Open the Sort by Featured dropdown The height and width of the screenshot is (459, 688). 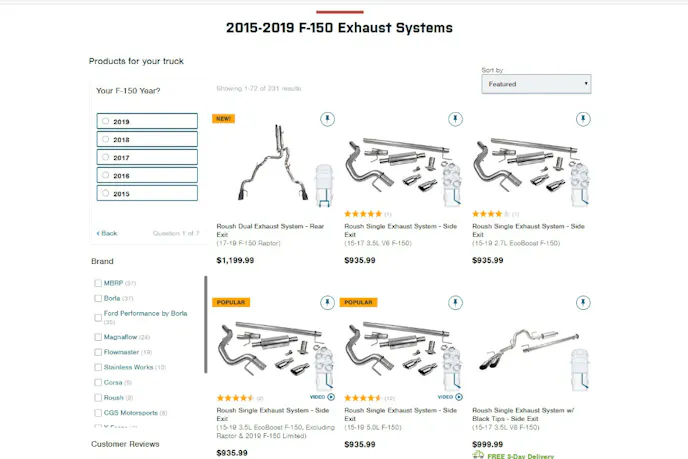click(536, 84)
